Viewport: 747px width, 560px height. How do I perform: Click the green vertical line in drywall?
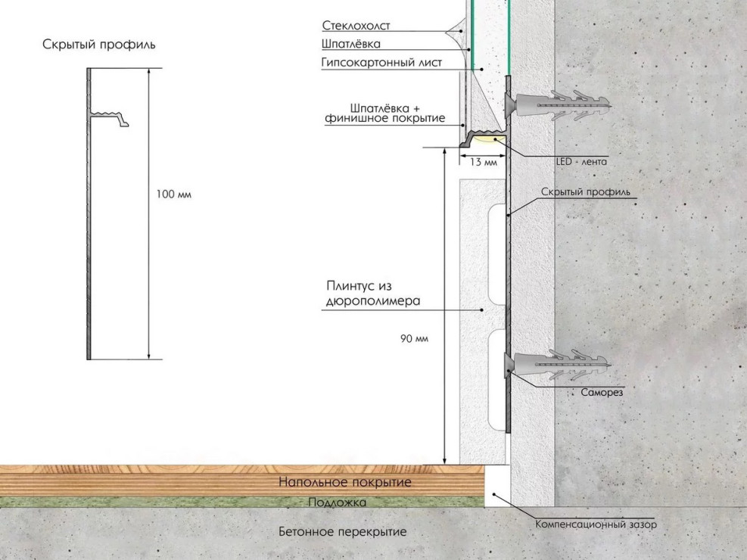472,34
